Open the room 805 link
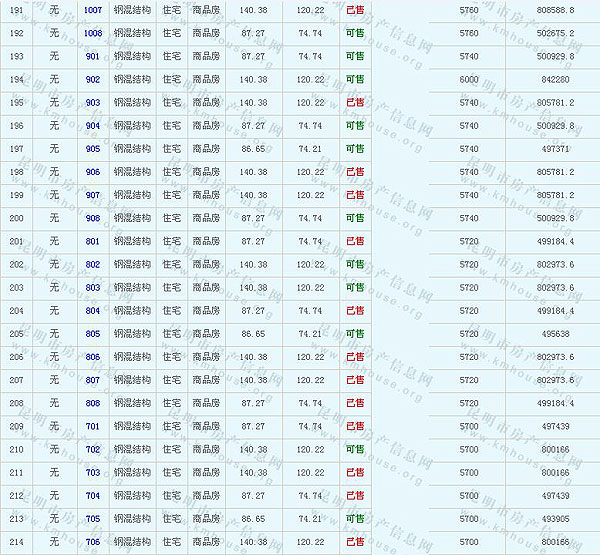600x555 pixels. (93, 334)
